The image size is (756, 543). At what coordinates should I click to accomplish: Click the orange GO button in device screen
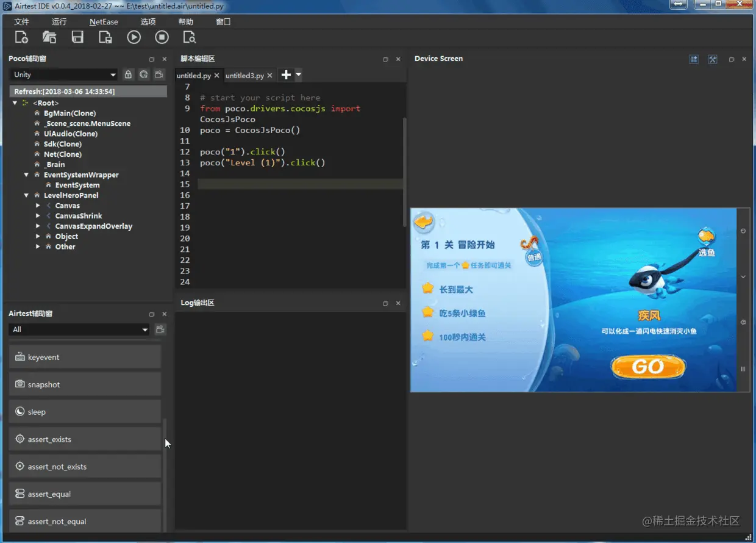(648, 366)
